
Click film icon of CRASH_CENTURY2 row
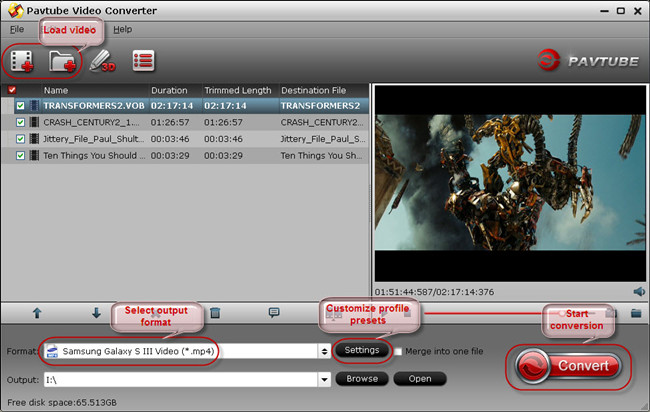point(35,122)
